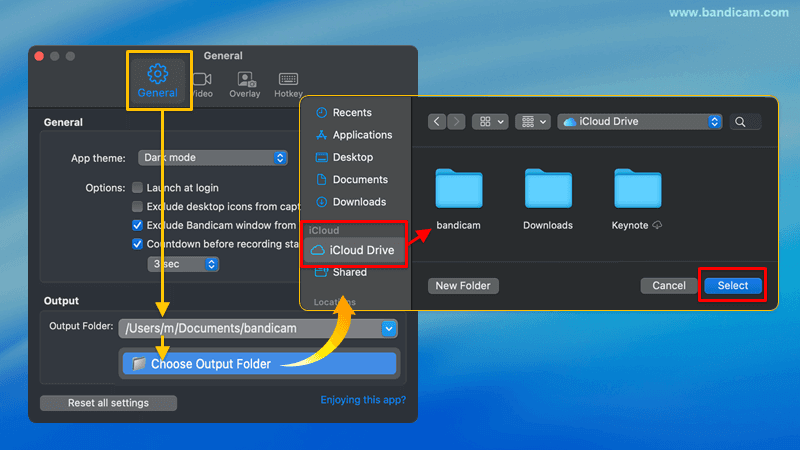Open the icon view options dropdown
The width and height of the screenshot is (800, 450).
(x=490, y=122)
